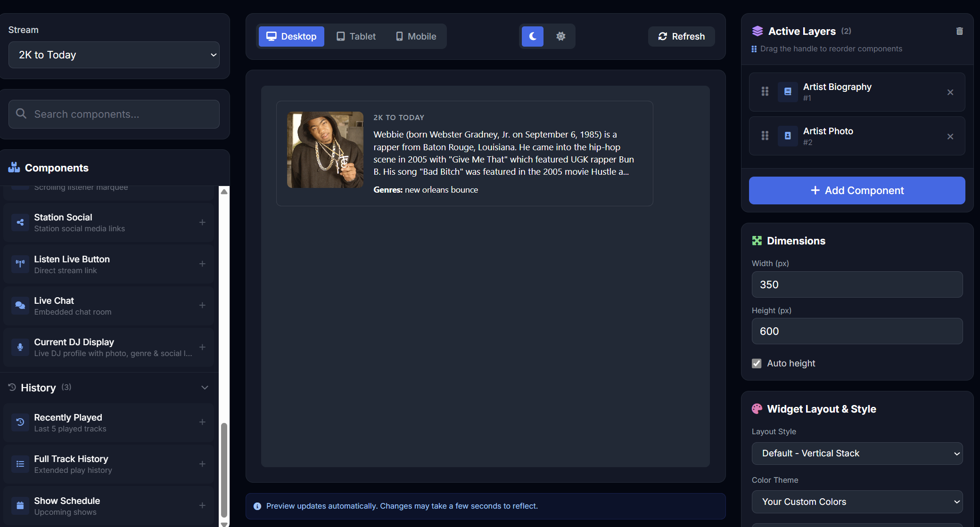The height and width of the screenshot is (527, 980).
Task: Switch to light mode via the sun toggle
Action: tap(561, 36)
